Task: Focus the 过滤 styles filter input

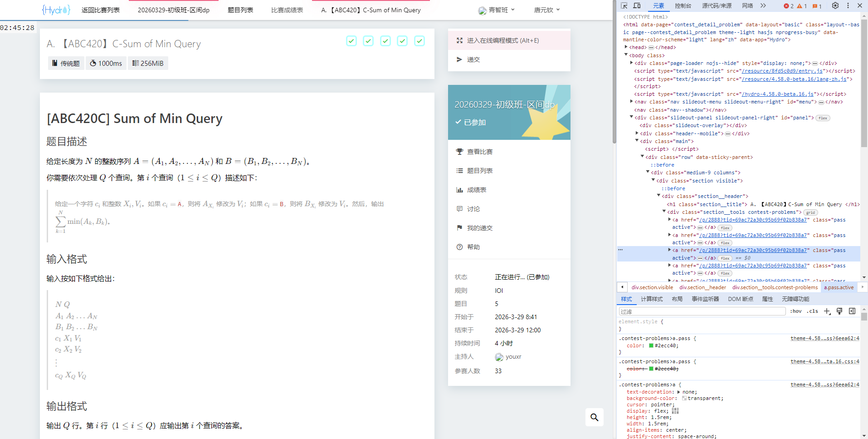Action: click(x=702, y=311)
